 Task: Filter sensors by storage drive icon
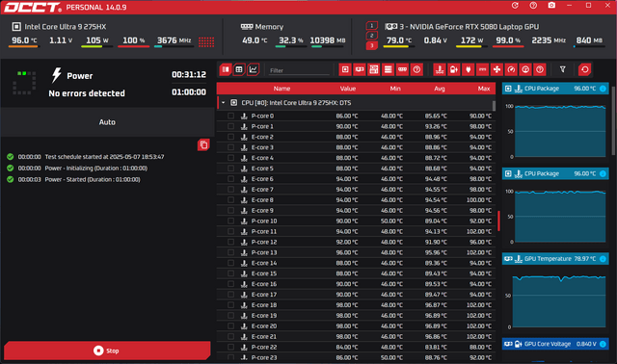pos(388,69)
